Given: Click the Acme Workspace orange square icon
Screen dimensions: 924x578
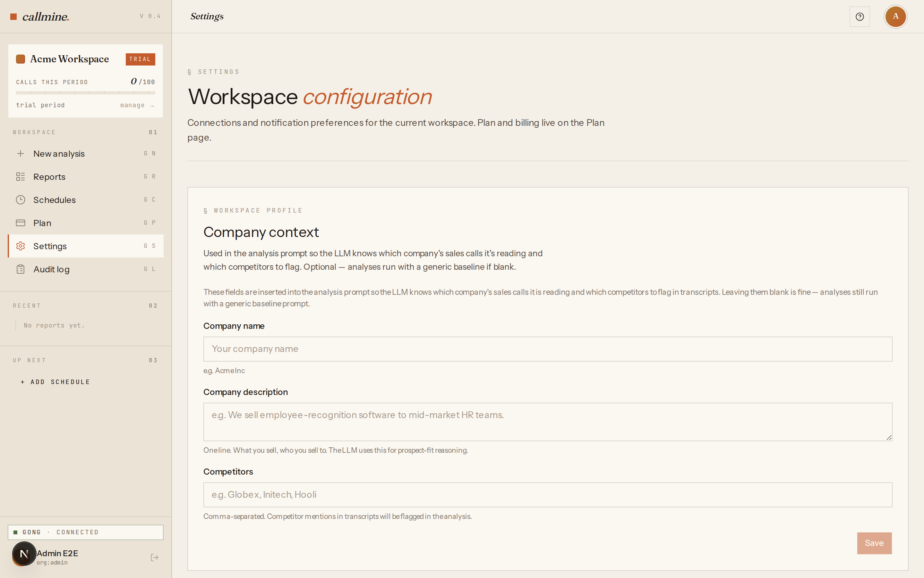Looking at the screenshot, I should [x=21, y=59].
